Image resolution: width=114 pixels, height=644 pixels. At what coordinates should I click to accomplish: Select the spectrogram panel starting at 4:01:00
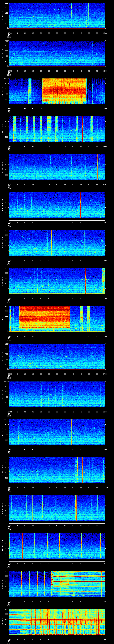coord(57,546)
